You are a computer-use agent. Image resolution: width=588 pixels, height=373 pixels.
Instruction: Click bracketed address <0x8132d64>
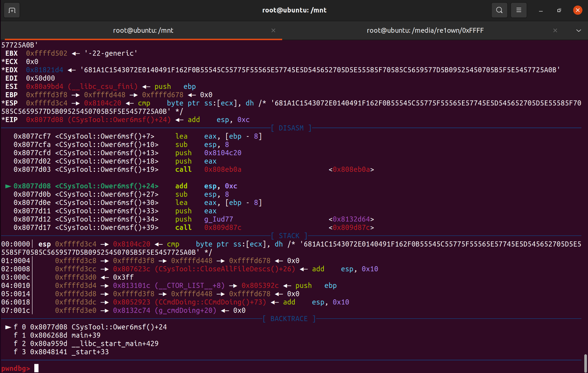351,219
